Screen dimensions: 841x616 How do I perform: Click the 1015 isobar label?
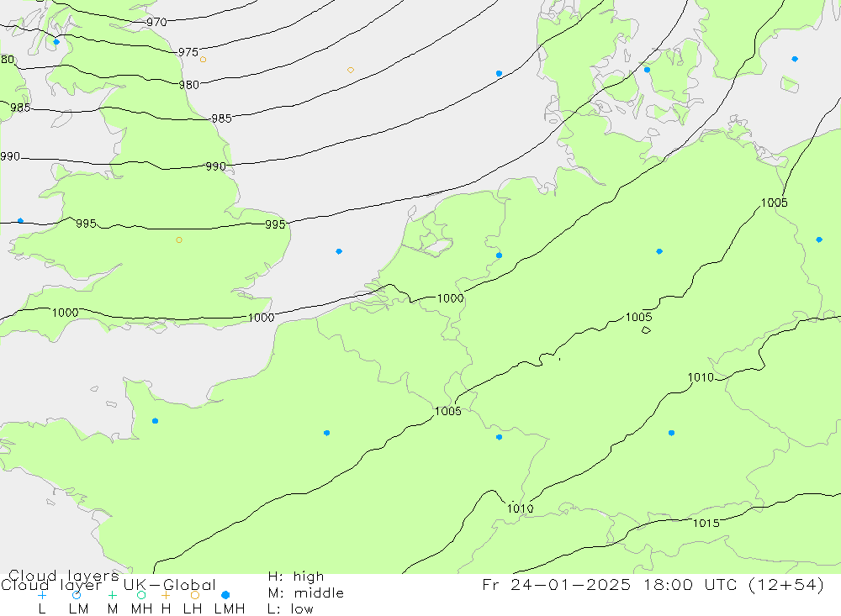click(x=706, y=523)
